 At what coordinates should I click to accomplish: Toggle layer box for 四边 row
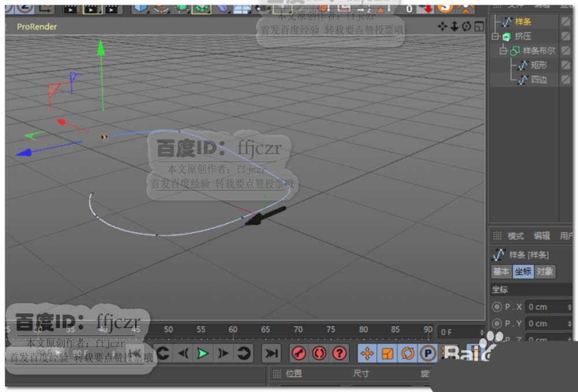point(566,80)
